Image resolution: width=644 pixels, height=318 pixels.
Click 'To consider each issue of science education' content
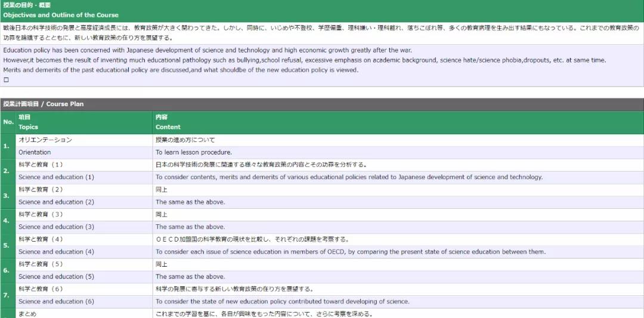398,252
